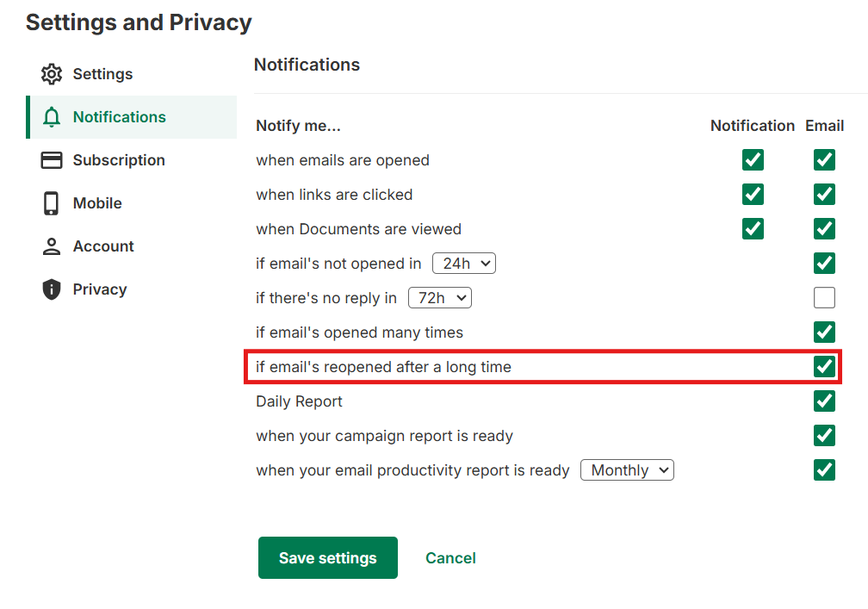Open the 72h no-reply dropdown

439,298
